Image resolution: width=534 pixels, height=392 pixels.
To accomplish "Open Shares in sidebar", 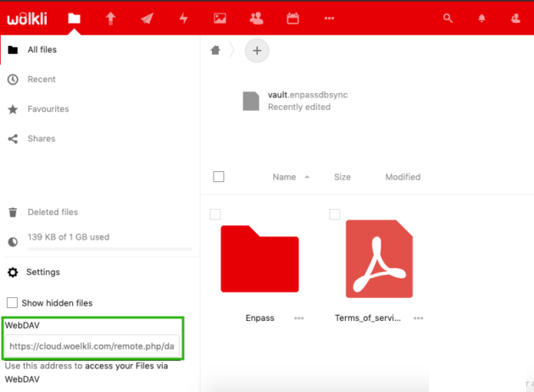I will click(x=42, y=139).
